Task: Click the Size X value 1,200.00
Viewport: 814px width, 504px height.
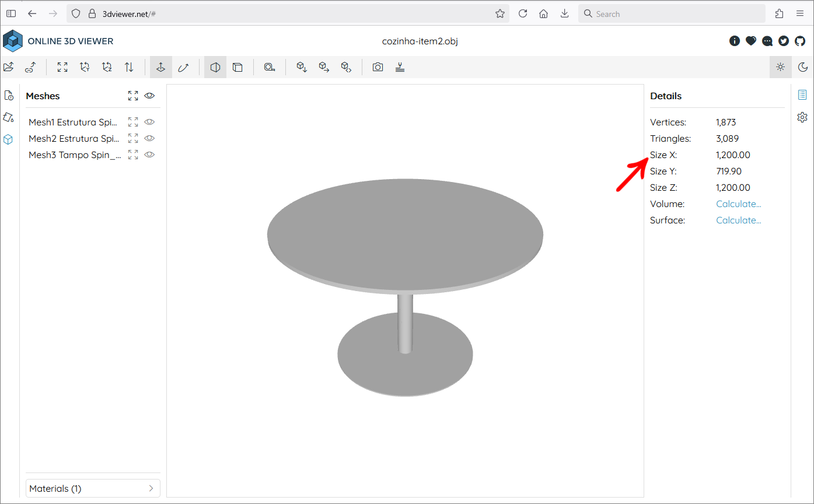Action: [733, 155]
